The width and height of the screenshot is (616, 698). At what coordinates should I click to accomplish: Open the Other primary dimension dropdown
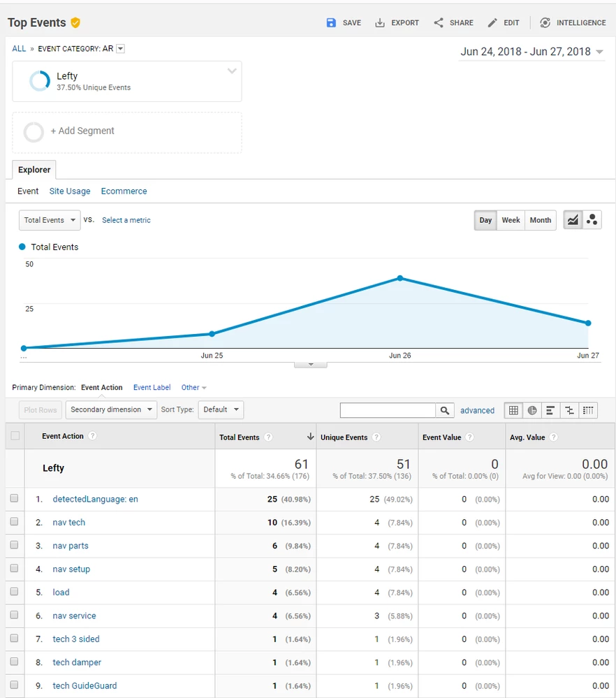pos(193,388)
